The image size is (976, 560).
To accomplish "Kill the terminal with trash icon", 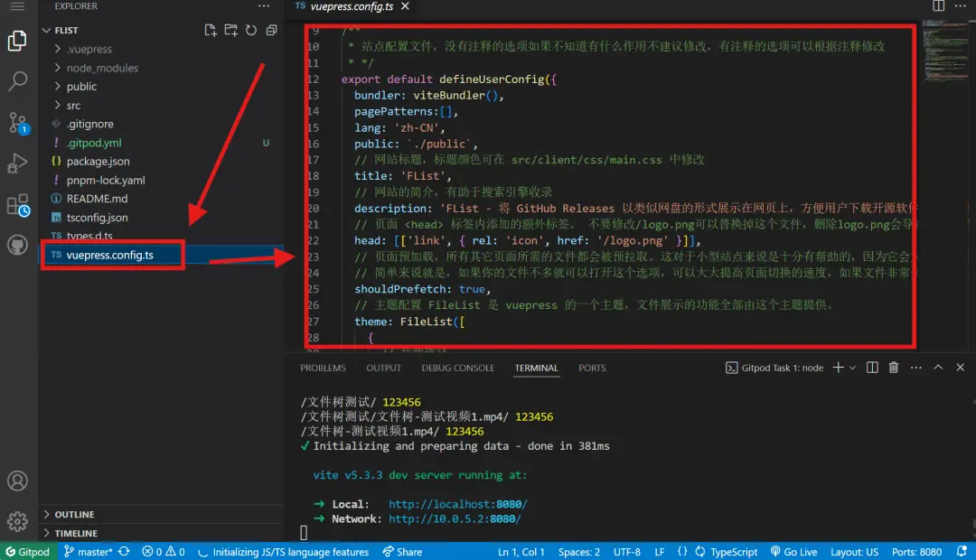I will coord(894,368).
